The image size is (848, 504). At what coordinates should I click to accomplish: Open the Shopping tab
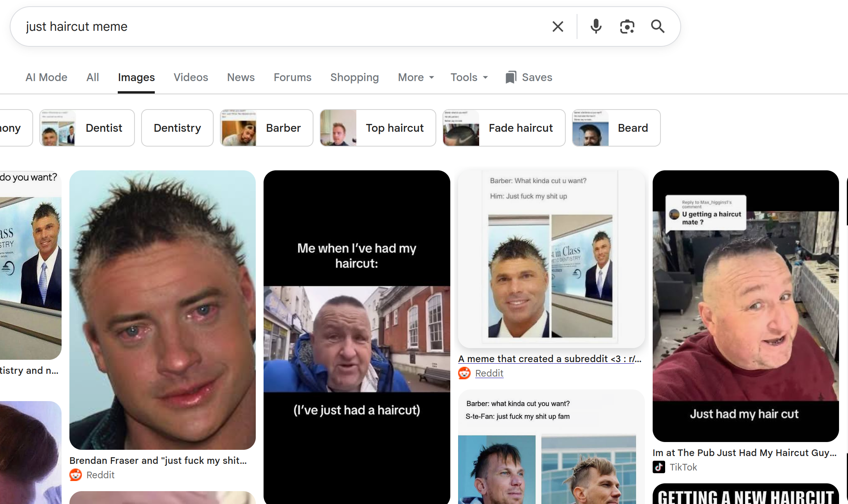(354, 77)
